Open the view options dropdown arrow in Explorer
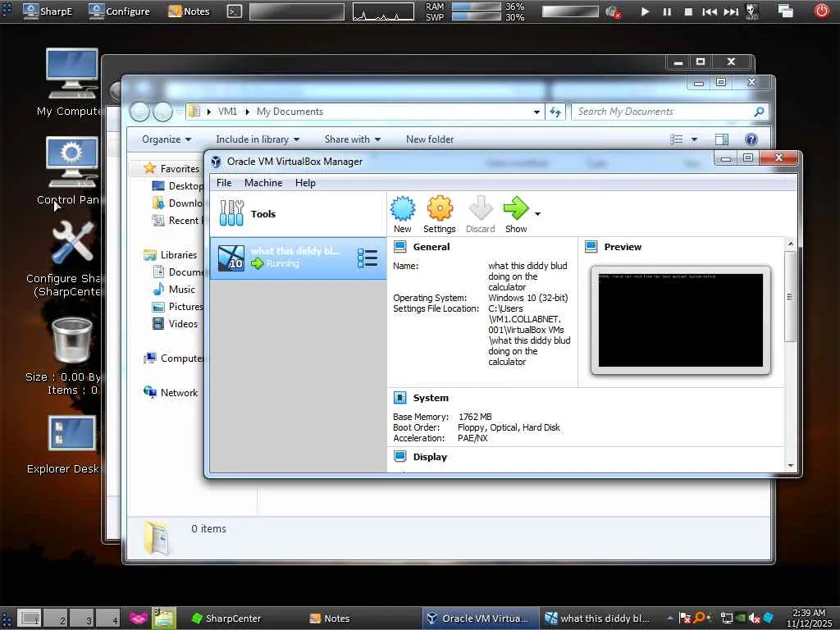The width and height of the screenshot is (840, 630). 694,139
